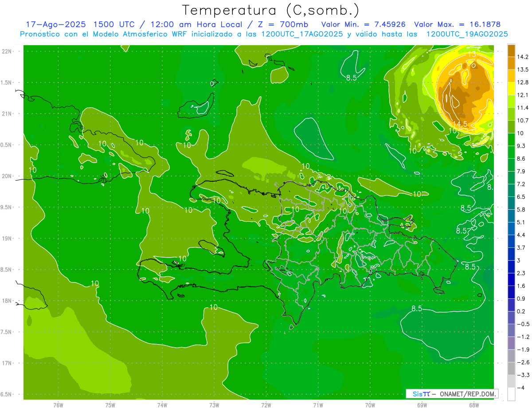Click the colorbar value 5.8
532x411 pixels.
[521, 210]
